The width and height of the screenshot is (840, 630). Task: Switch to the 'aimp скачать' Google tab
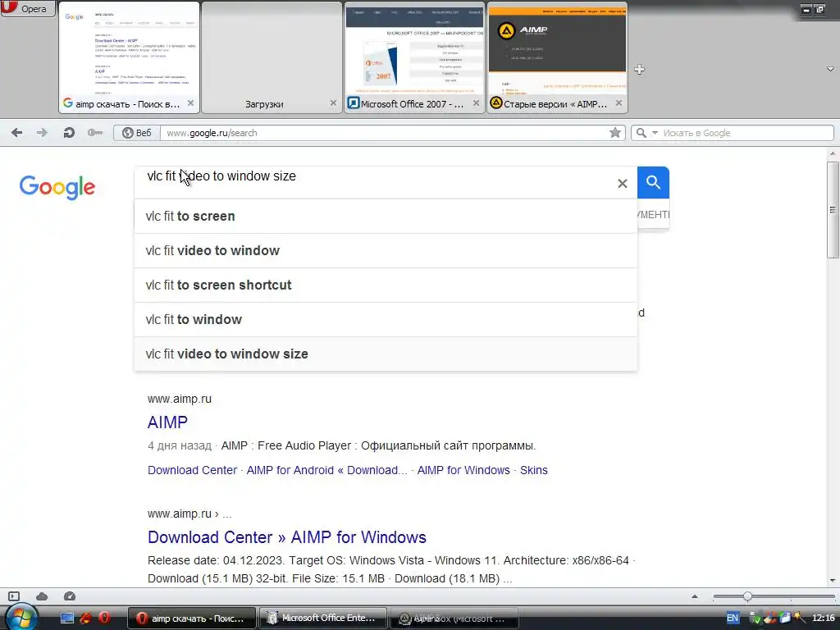[x=129, y=57]
